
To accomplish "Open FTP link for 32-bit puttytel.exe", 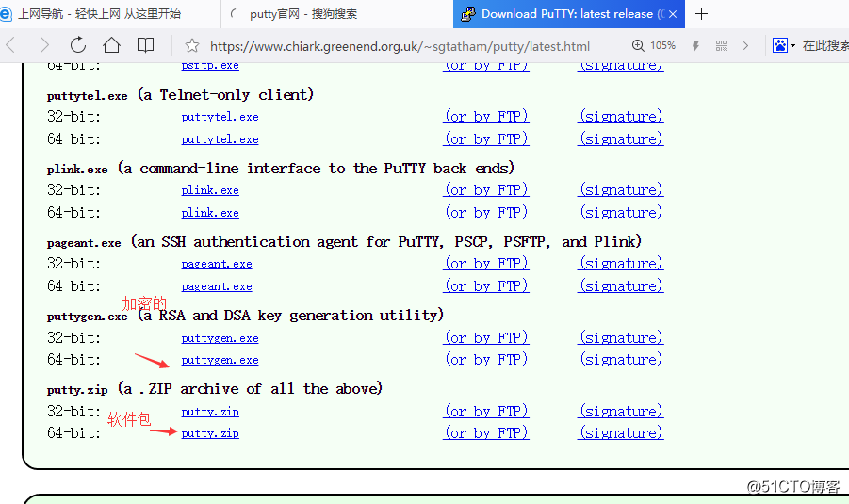I will pyautogui.click(x=485, y=117).
